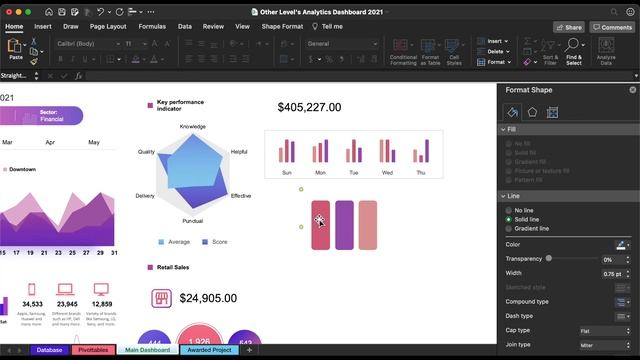
Task: Switch to the Shape Format tab
Action: point(282,27)
